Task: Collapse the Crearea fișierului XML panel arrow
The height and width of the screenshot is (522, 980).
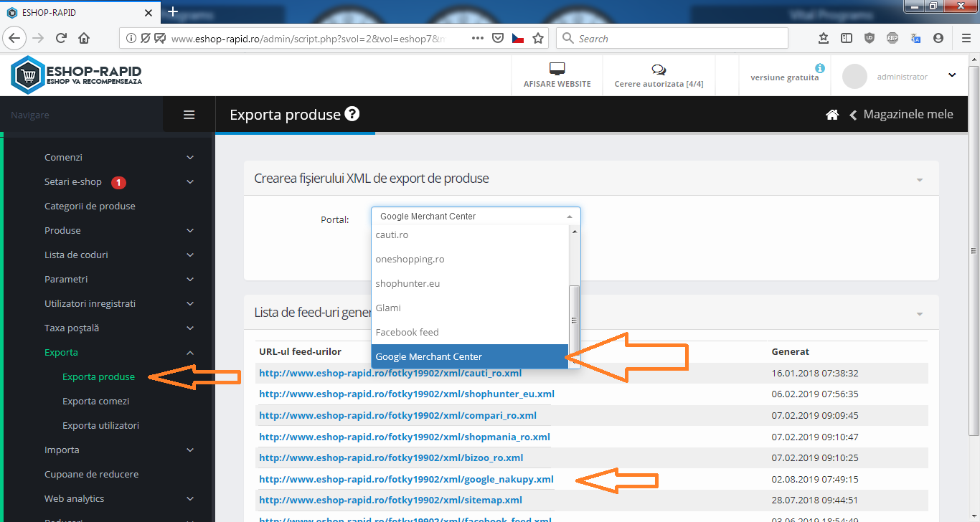Action: (x=920, y=180)
